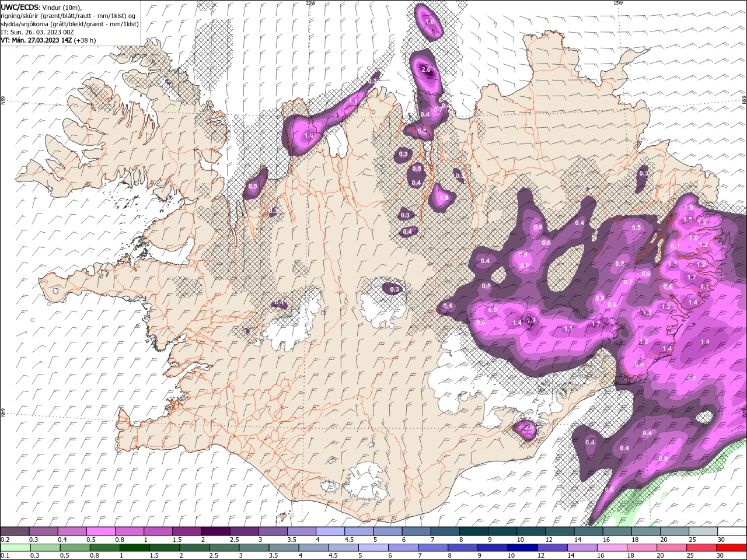Select the light periwinkle swatch labeled 4 in the upper legend row
This screenshot has height=560, width=747.
coord(330,531)
